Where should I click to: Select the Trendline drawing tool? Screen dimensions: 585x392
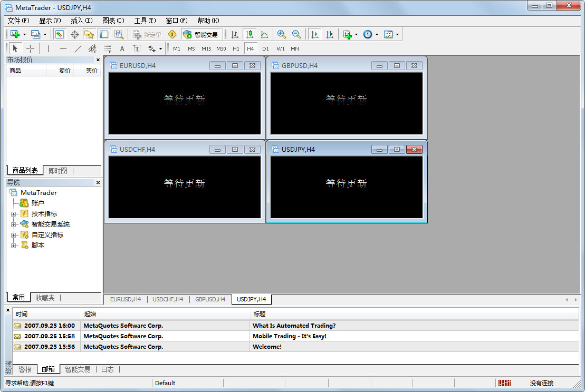[77, 48]
